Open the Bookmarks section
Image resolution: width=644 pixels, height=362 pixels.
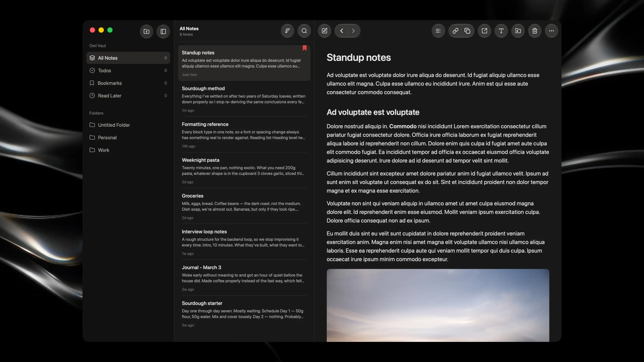tap(128, 83)
